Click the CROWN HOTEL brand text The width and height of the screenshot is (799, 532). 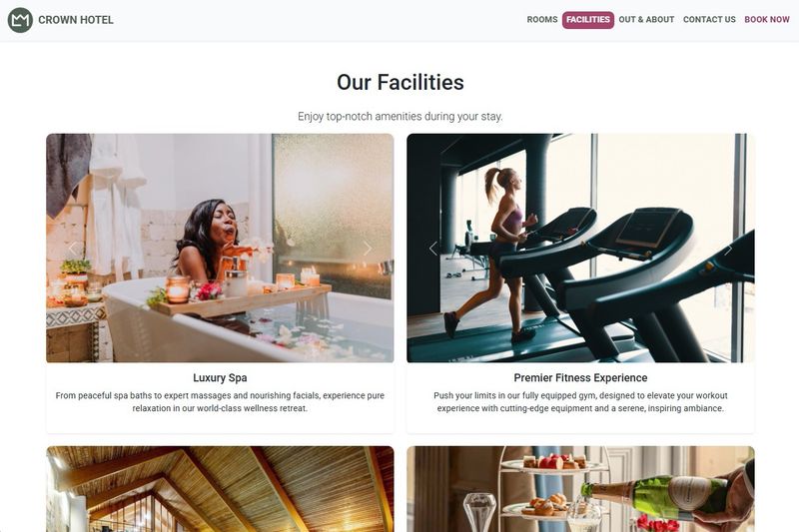(x=76, y=20)
